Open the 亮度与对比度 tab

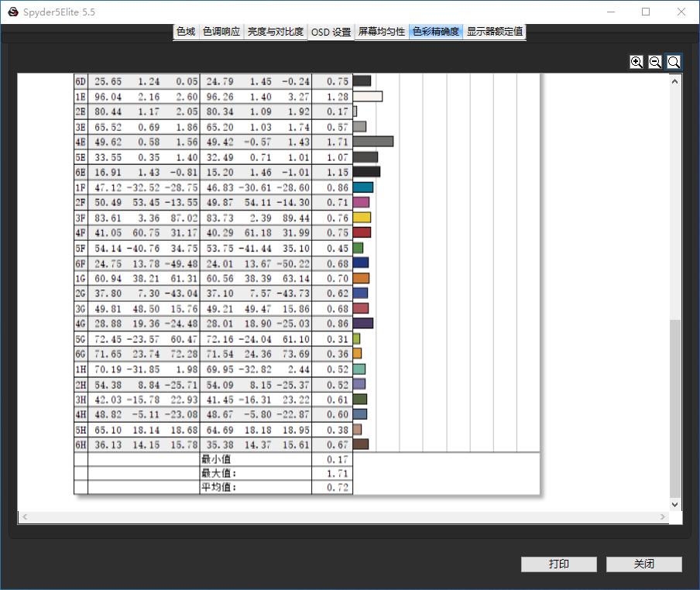(x=276, y=32)
